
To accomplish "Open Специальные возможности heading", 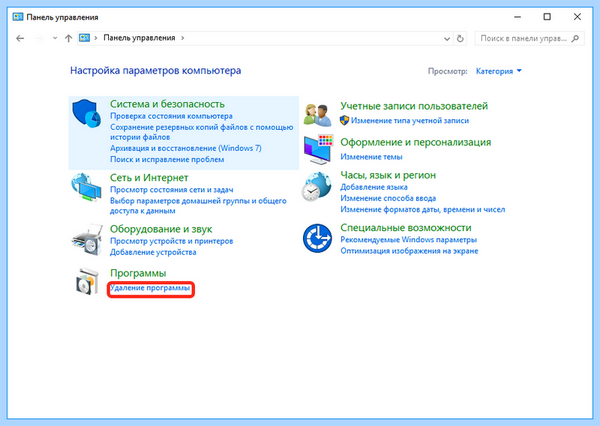I will click(x=406, y=228).
